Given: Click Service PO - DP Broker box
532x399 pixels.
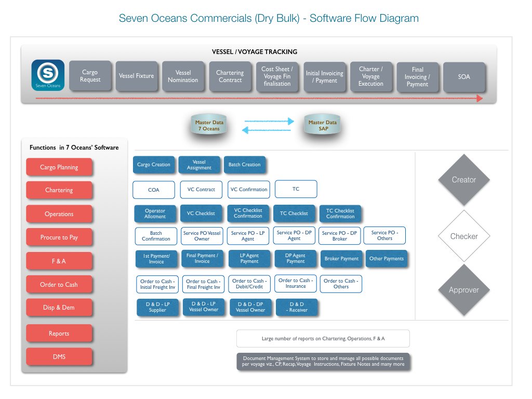Looking at the screenshot, I should pyautogui.click(x=340, y=236).
